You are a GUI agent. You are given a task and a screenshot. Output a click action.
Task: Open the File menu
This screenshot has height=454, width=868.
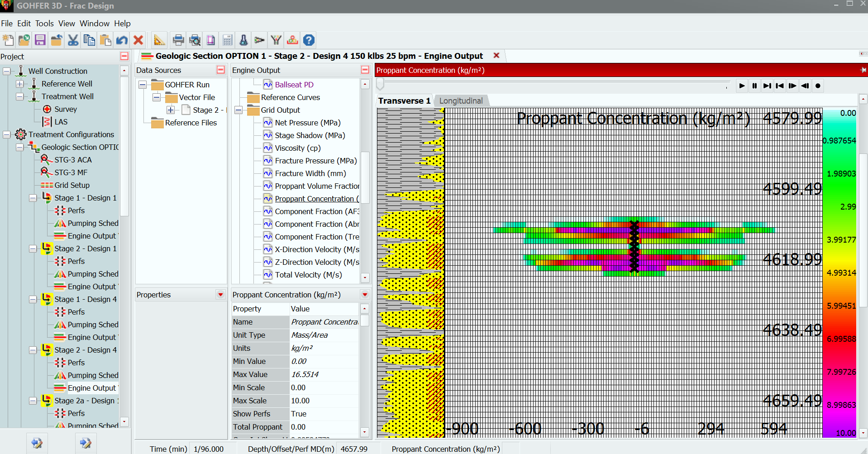point(7,23)
